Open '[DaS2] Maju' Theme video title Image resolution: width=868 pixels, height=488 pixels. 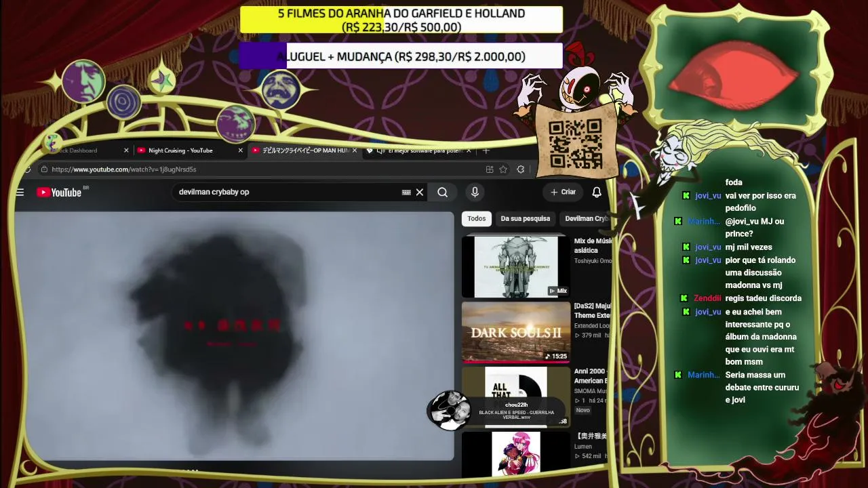tap(593, 310)
